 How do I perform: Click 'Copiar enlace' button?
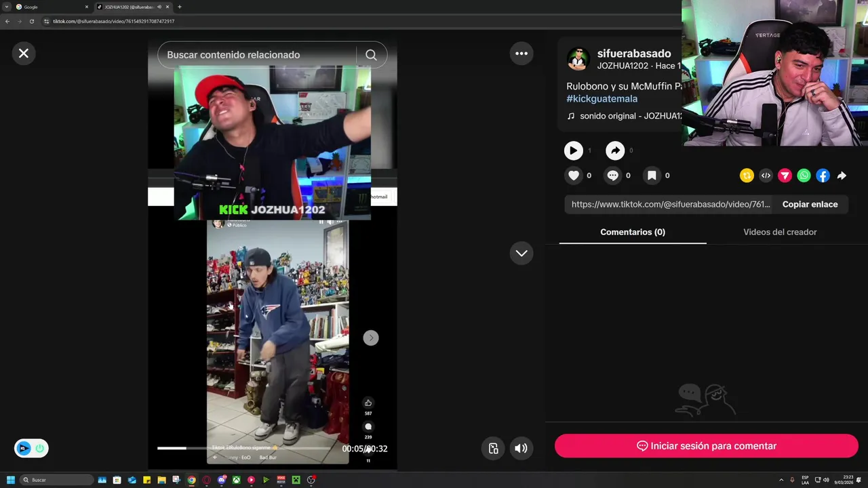click(810, 204)
